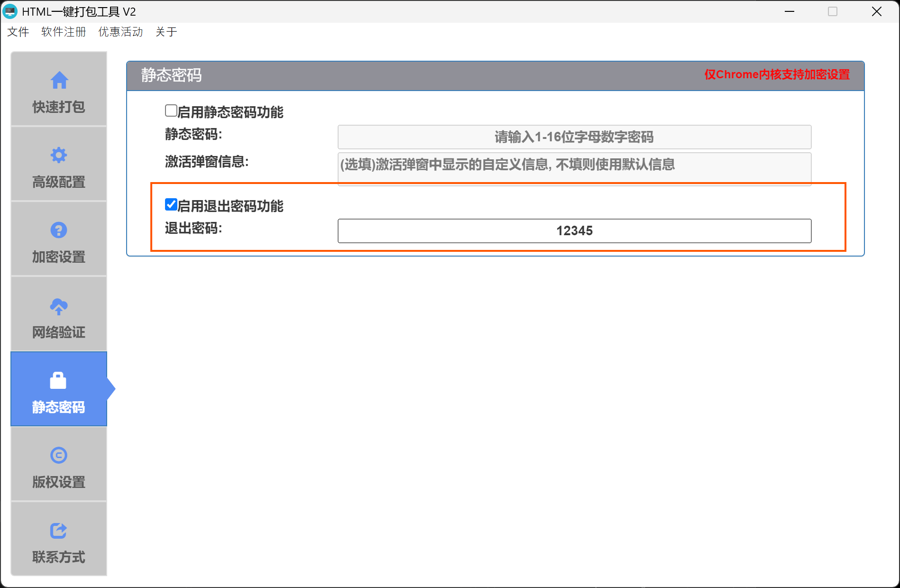The image size is (900, 588).
Task: Click the 静态密码 panel header title
Action: [171, 75]
